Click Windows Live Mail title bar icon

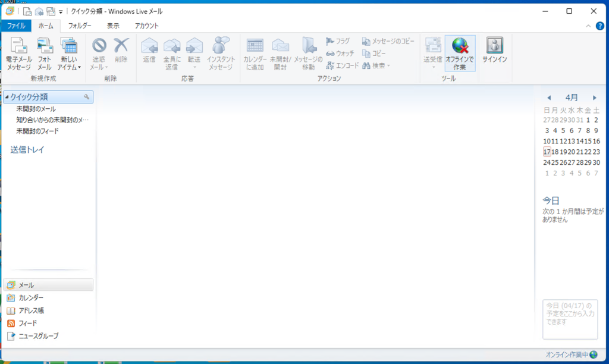tap(10, 11)
